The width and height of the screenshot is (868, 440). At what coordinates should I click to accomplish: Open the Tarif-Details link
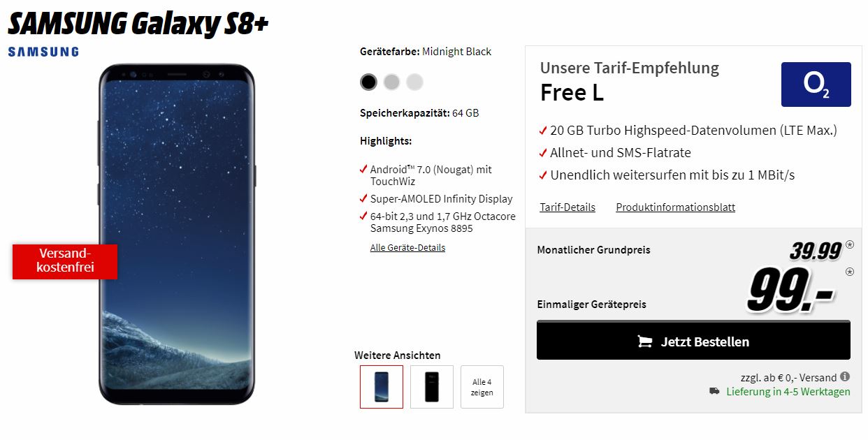(x=567, y=207)
